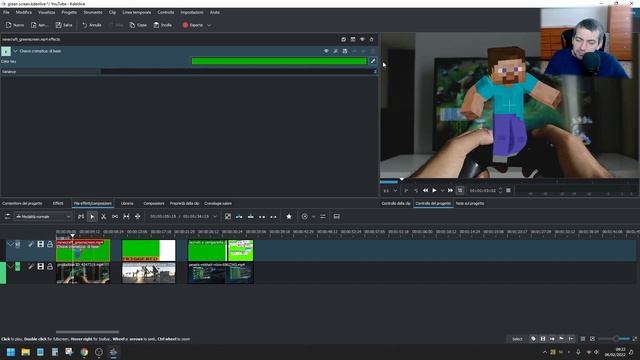
Task: Click the Copia copy button
Action: (138, 25)
